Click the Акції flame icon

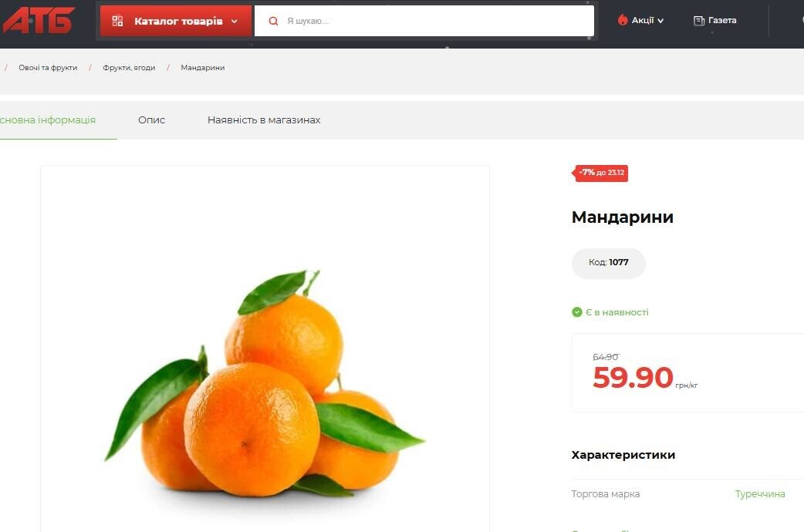(623, 20)
